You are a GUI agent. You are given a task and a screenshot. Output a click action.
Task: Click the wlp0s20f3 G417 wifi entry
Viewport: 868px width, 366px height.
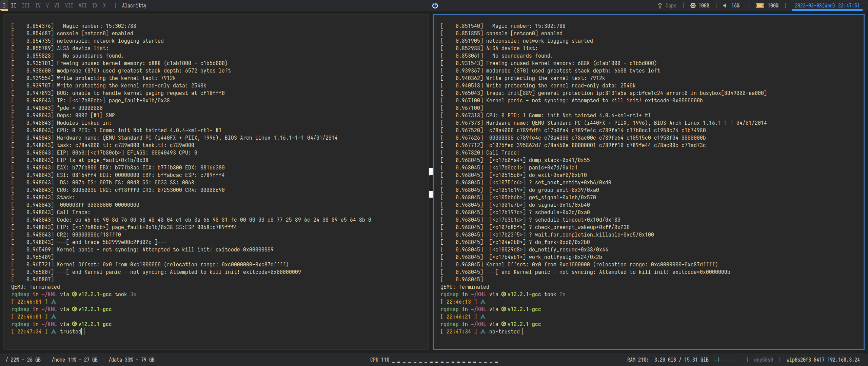823,360
